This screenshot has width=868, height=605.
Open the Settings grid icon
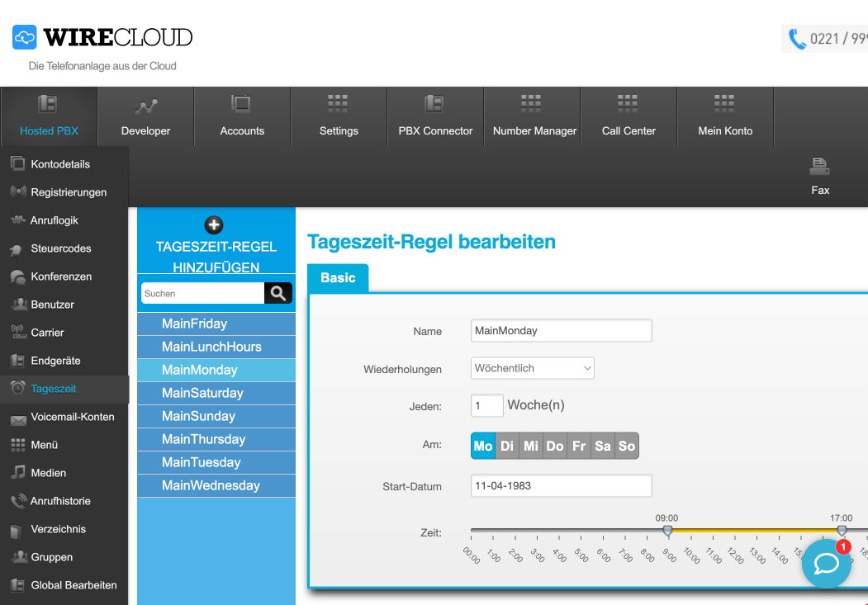(x=338, y=103)
